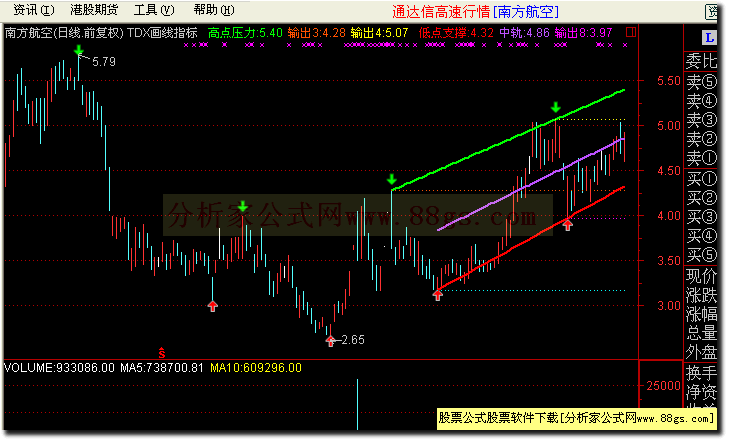The image size is (729, 441).
Task: Click the 2.65 low price label
Action: point(353,340)
